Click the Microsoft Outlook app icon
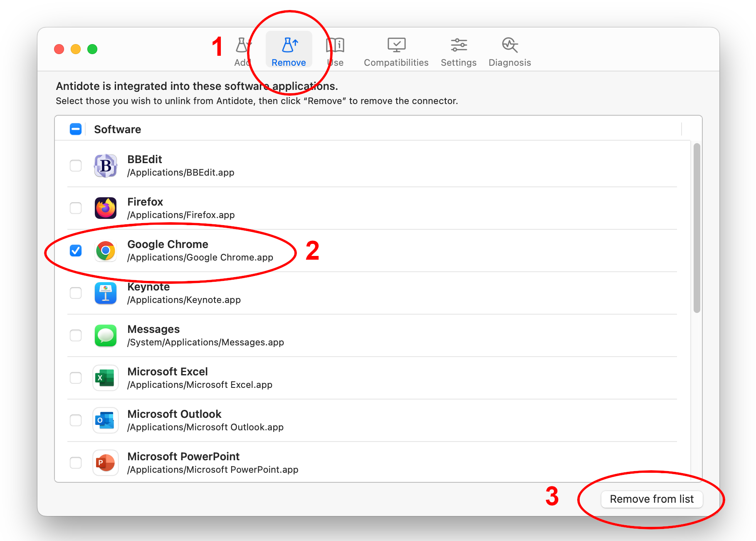 pyautogui.click(x=106, y=420)
